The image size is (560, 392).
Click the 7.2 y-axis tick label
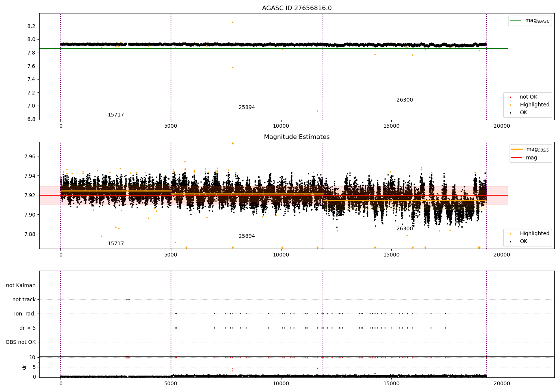tap(31, 93)
